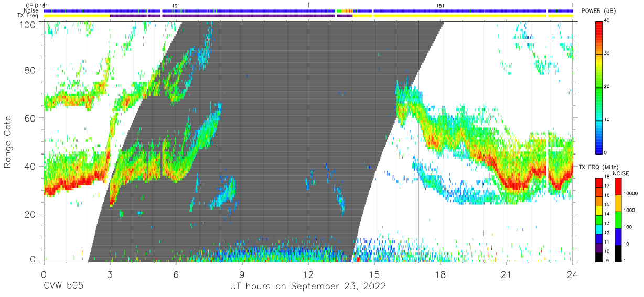Click the '40' tick on the power colorbar
This screenshot has width=644, height=297.
click(x=608, y=21)
